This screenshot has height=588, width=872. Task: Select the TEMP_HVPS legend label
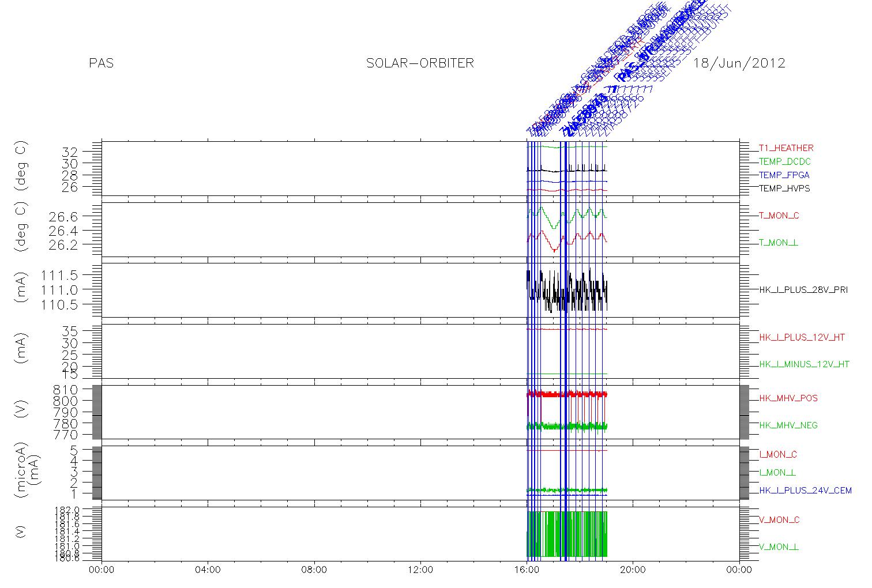pyautogui.click(x=784, y=189)
